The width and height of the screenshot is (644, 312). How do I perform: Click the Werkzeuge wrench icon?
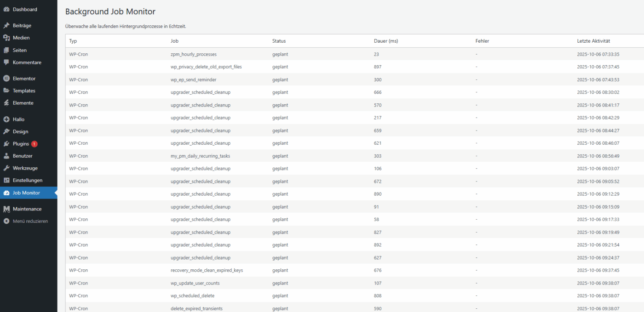pyautogui.click(x=6, y=168)
